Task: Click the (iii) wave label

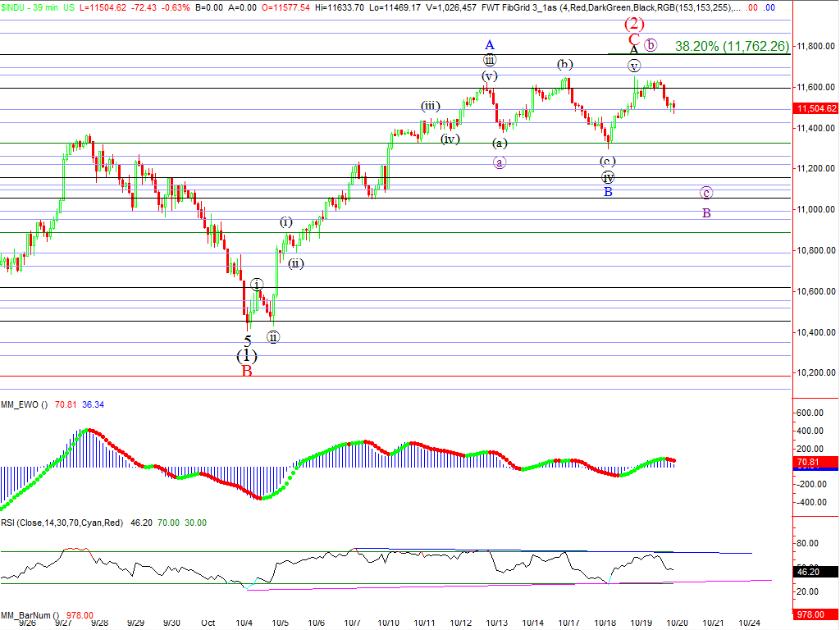Action: [431, 106]
